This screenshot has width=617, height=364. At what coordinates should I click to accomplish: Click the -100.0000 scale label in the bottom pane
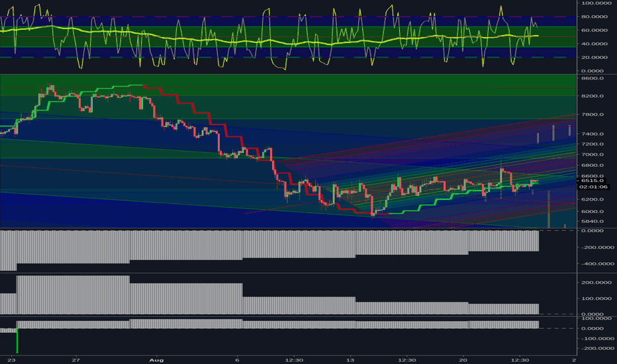click(598, 338)
